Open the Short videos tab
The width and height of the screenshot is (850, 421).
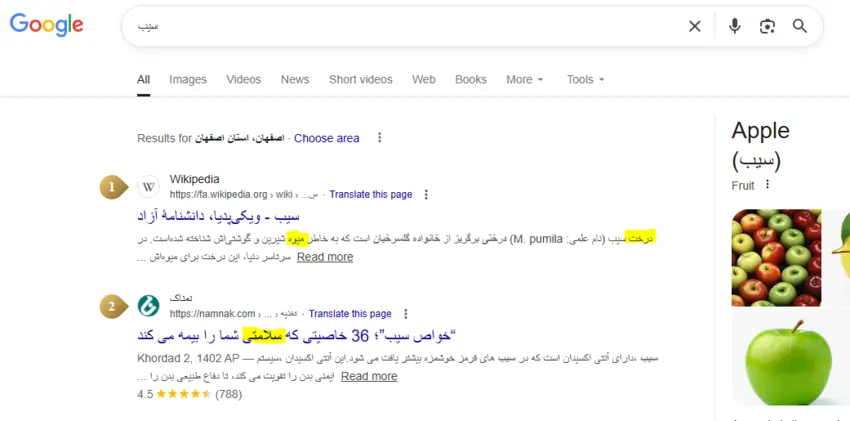360,80
